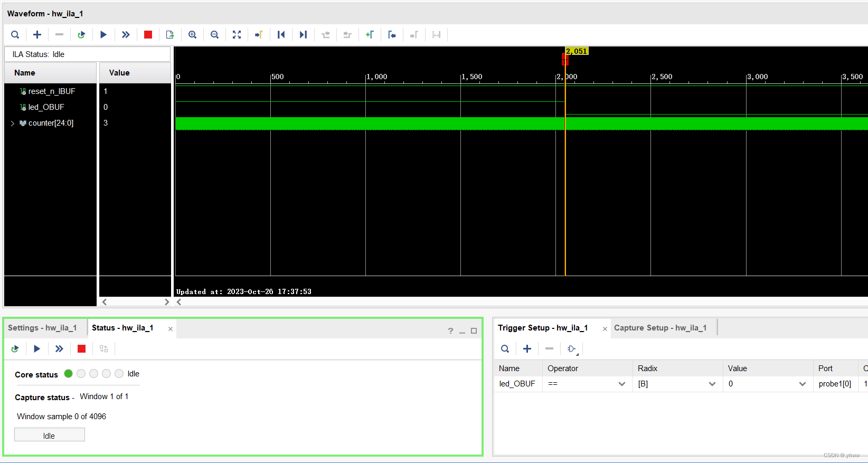868x463 pixels.
Task: Nudge the value column scrollbar left arrow
Action: tap(105, 302)
